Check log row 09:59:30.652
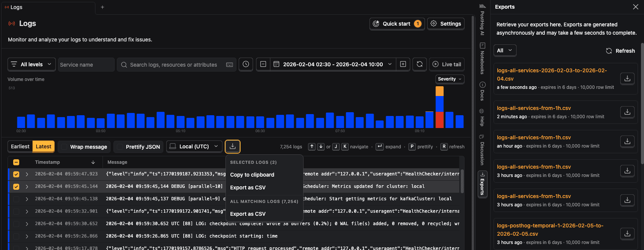 click(x=16, y=224)
